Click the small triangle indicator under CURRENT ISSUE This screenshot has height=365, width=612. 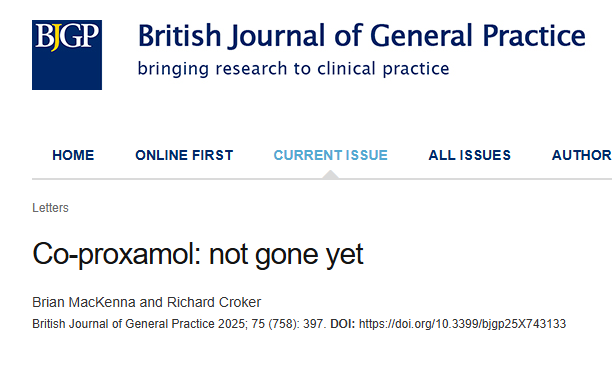[331, 174]
